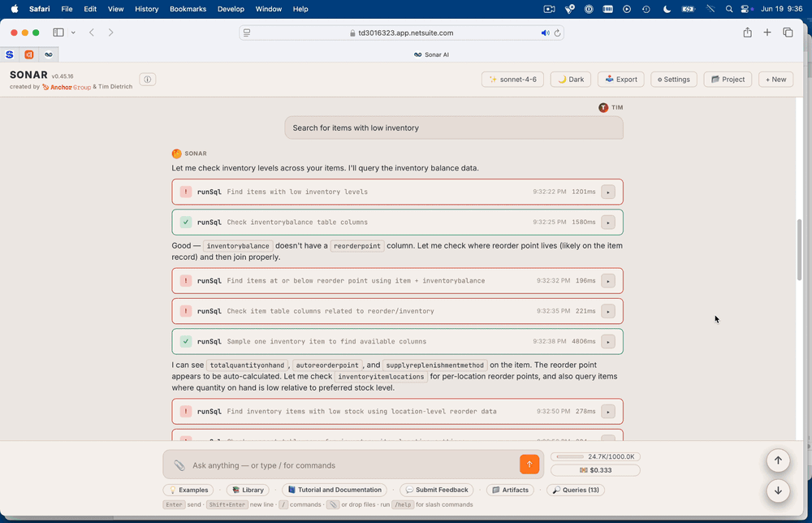The image size is (812, 523).
Task: Open Tutorial and Documentation
Action: [x=335, y=490]
